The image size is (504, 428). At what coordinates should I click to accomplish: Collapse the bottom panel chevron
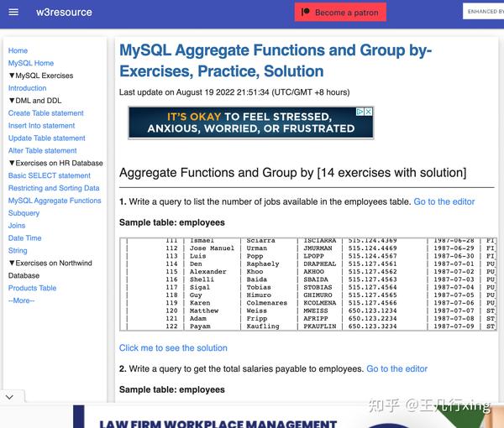[9, 397]
